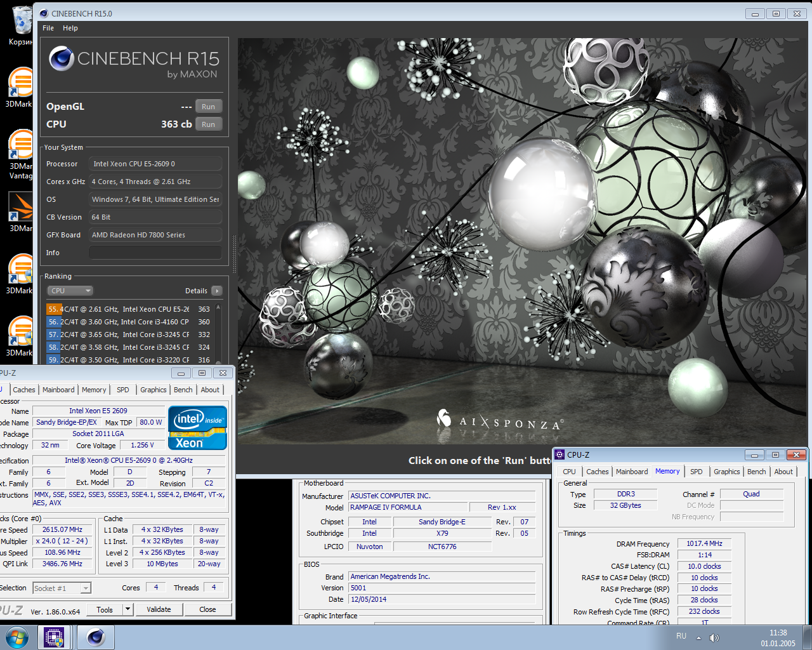The width and height of the screenshot is (812, 650).
Task: Expand ranking Details arrow button
Action: coord(217,291)
